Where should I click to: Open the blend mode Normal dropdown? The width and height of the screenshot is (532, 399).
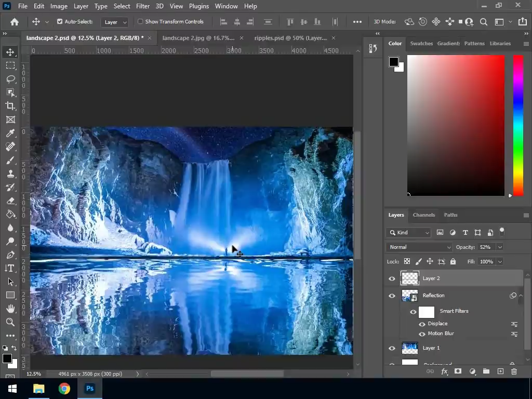[x=420, y=247]
